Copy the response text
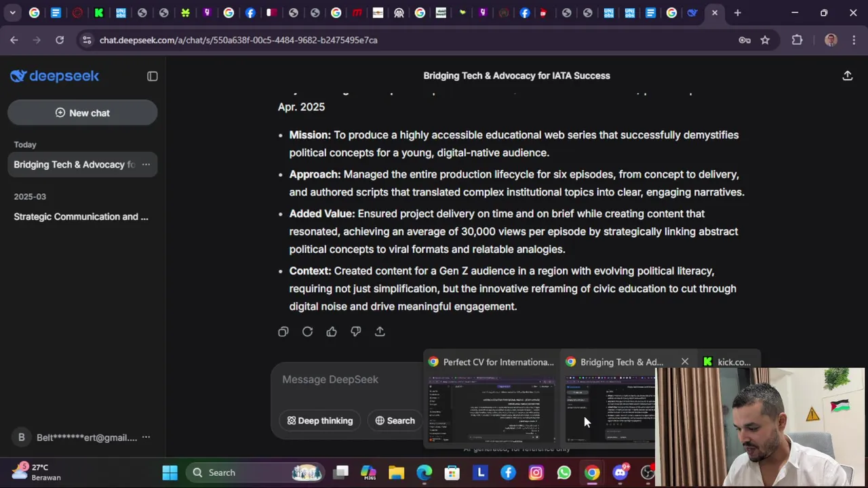Screen dimensions: 868x488 [283, 331]
